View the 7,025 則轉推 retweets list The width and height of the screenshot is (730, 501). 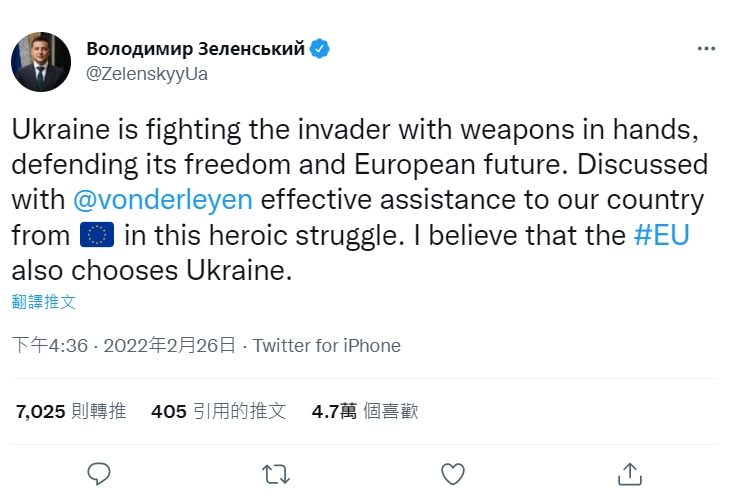[x=71, y=410]
